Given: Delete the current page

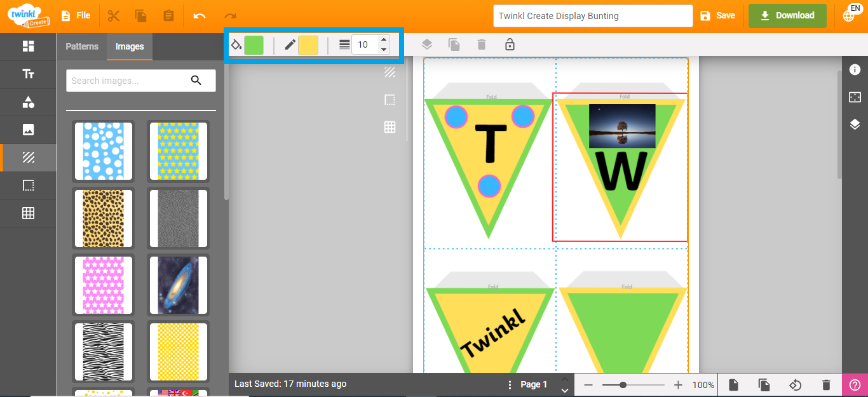Looking at the screenshot, I should [x=826, y=385].
